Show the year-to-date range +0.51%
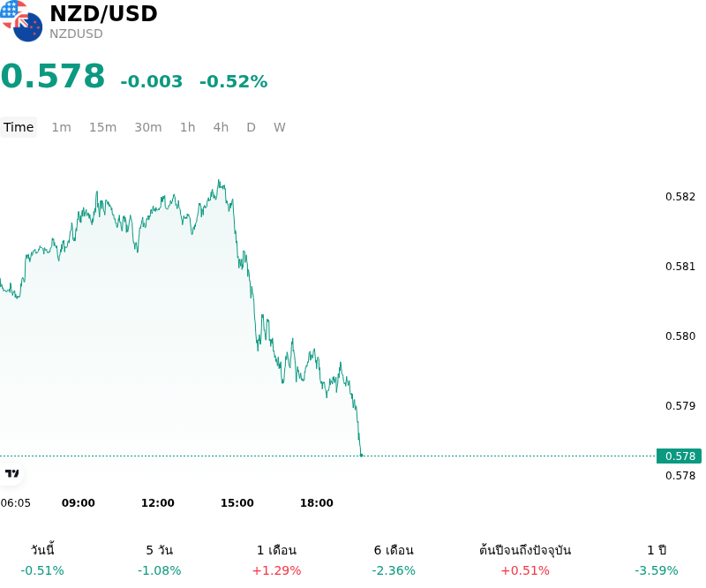Screen dimensions: 706x588 point(525,560)
